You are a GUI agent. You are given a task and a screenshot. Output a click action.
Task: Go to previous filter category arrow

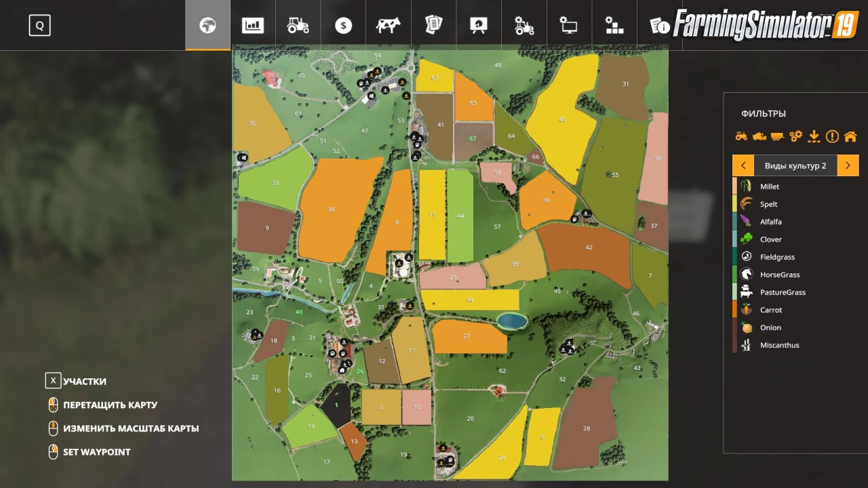[743, 165]
